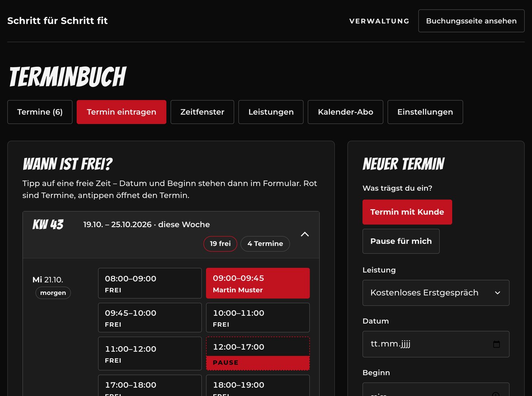Select the free 10:00–11:00 slot
This screenshot has height=396, width=532.
click(258, 317)
